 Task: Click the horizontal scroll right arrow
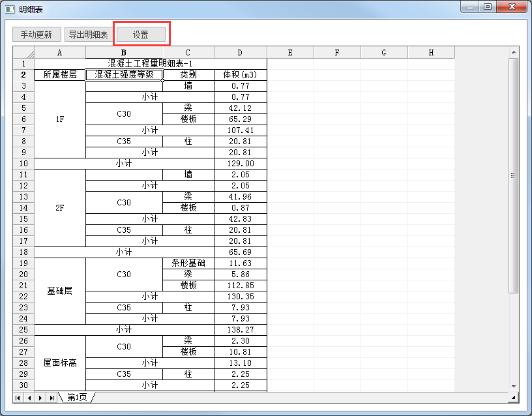click(514, 398)
